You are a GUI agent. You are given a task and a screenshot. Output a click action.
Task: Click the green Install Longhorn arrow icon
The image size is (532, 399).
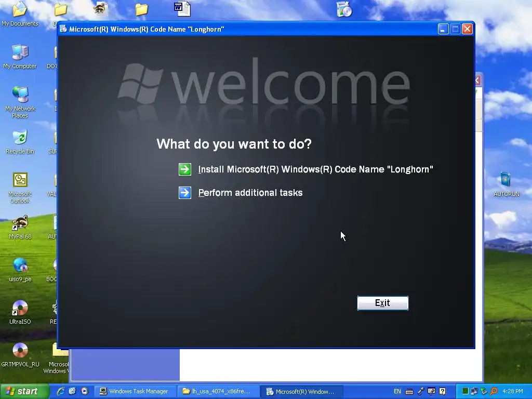tap(185, 169)
